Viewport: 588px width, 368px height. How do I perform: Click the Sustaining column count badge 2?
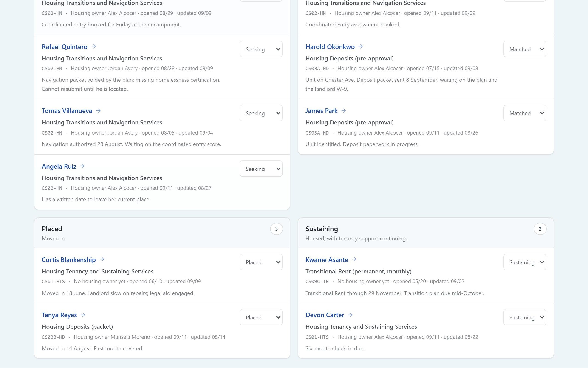click(x=540, y=229)
